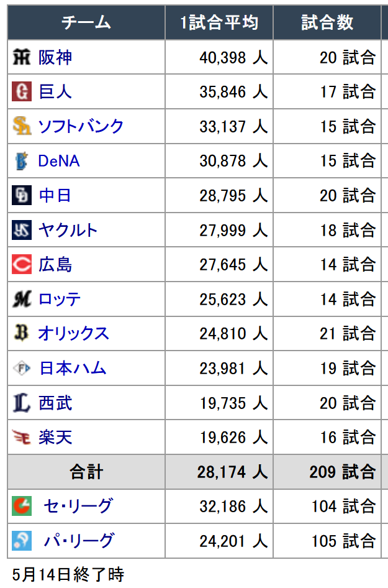This screenshot has height=588, width=388.
Task: Open the 日本ハム team link
Action: tap(73, 368)
